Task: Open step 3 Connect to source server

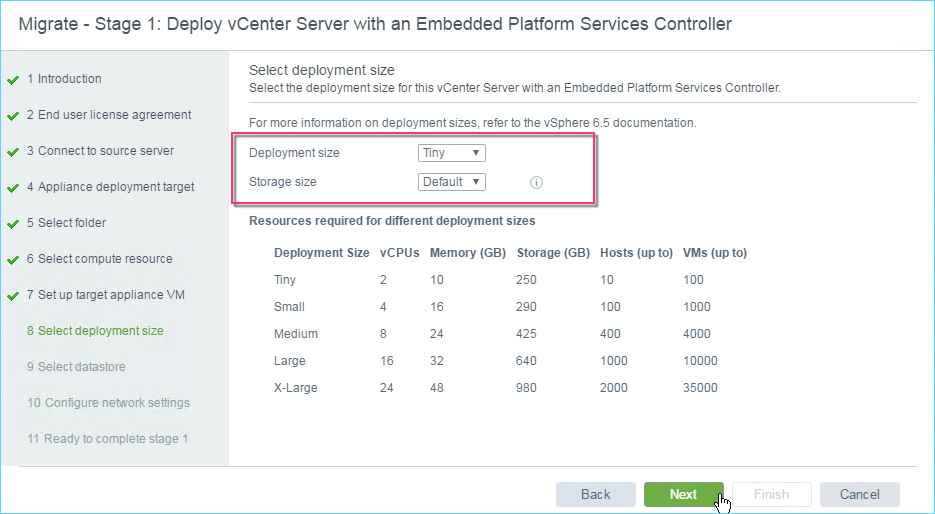Action: [100, 151]
